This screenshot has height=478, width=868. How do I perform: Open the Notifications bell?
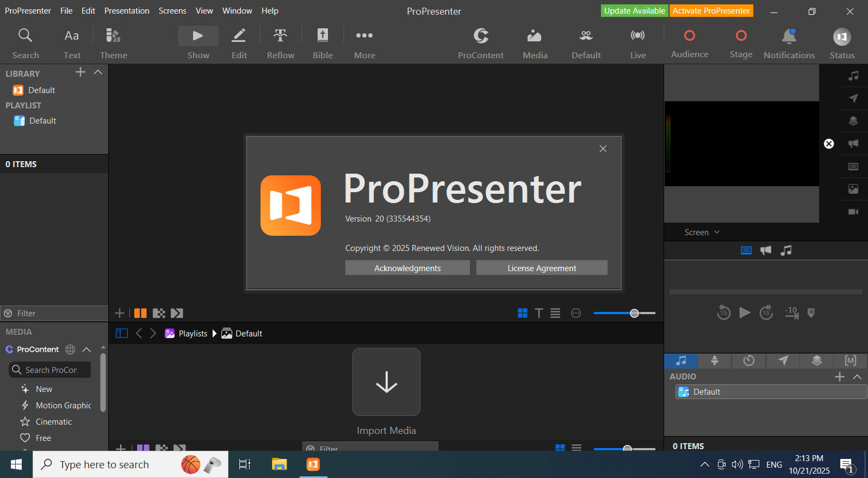[789, 44]
